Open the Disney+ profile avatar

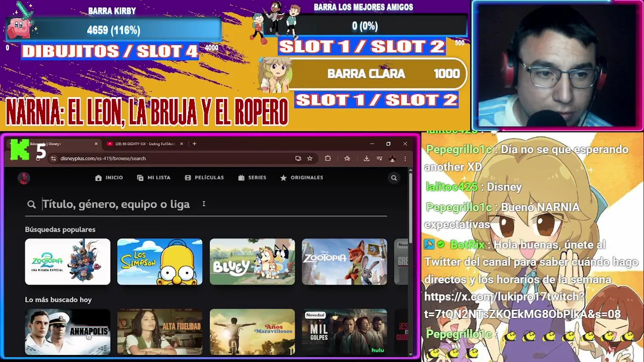point(24,177)
